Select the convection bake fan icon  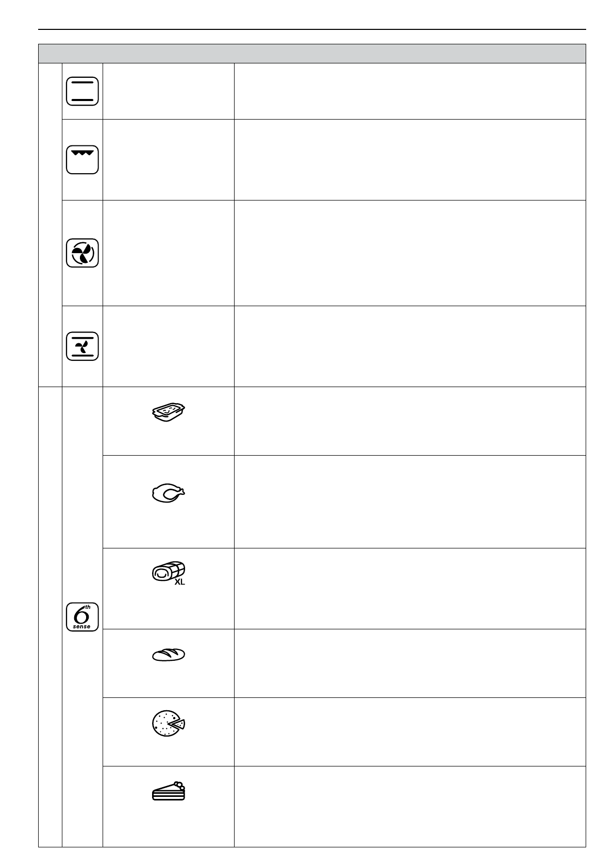tap(82, 346)
